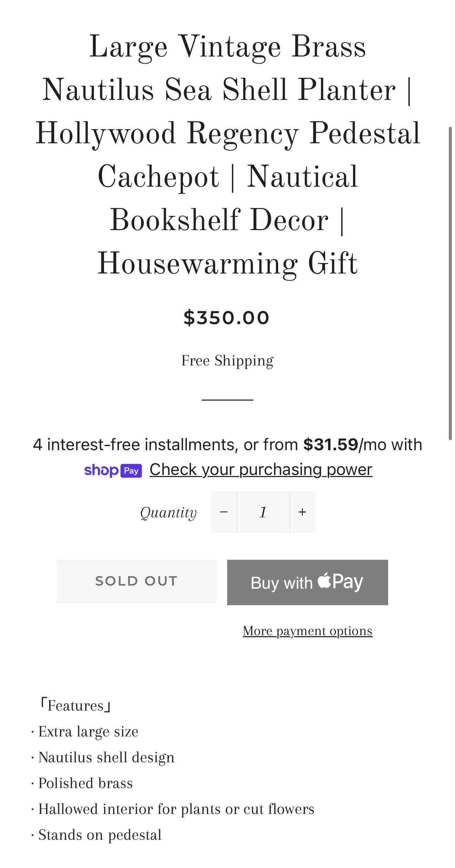Click the 'Stands on pedestal' feature line
The image size is (455, 868).
(100, 835)
